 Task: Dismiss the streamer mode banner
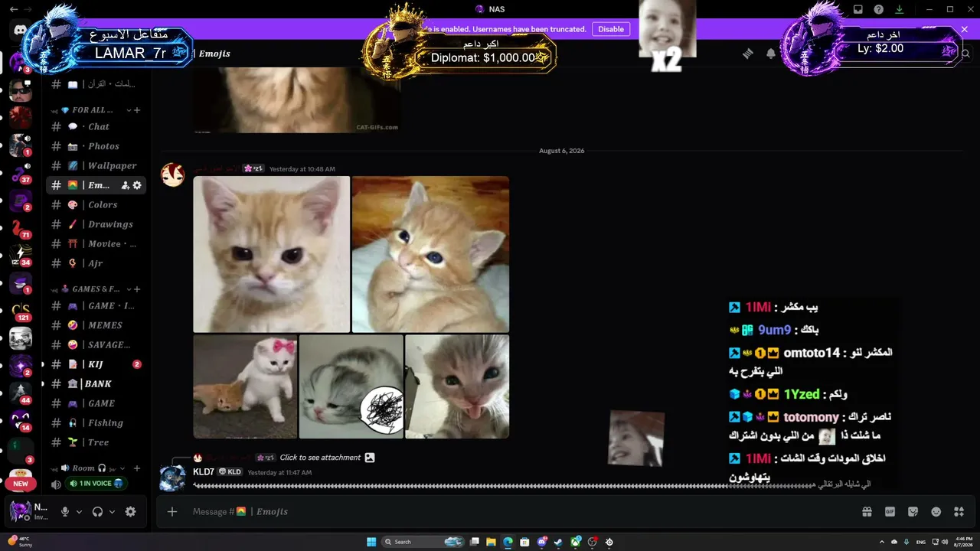pos(965,29)
